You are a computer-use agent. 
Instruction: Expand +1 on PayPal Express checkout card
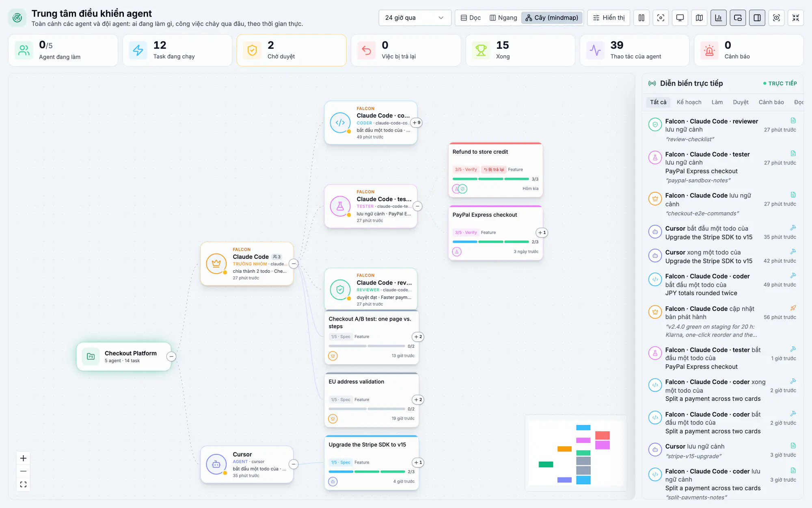point(542,232)
